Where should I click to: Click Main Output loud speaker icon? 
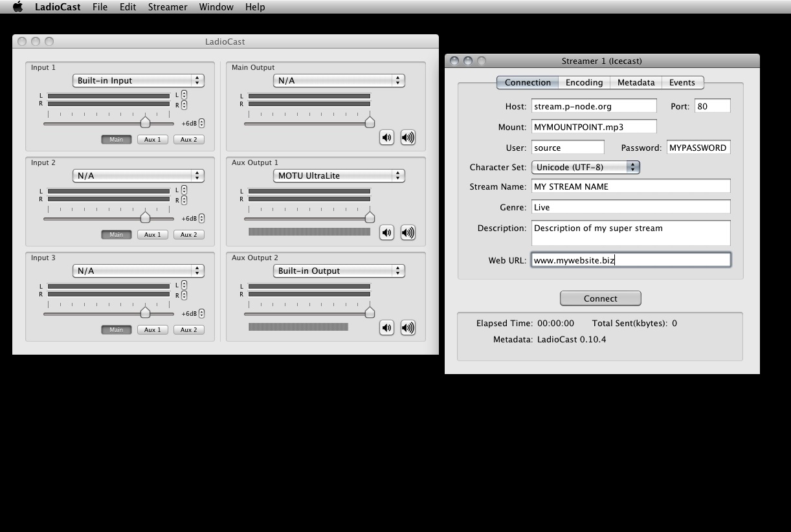click(x=408, y=137)
